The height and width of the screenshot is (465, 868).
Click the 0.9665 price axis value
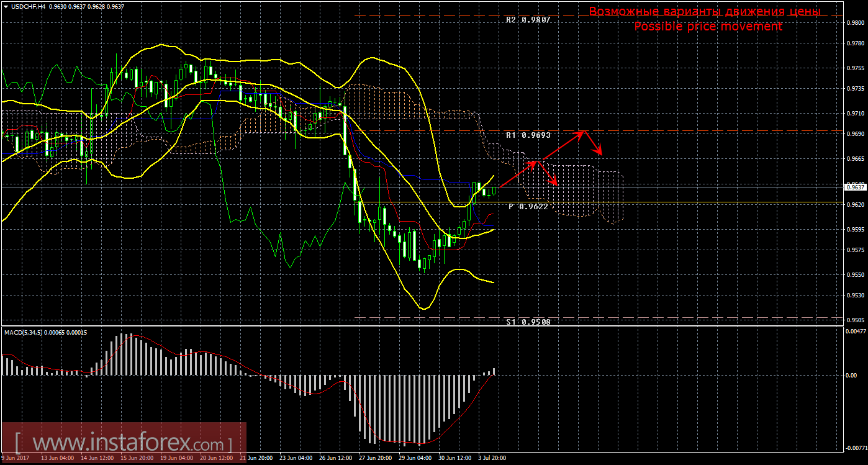[x=856, y=159]
